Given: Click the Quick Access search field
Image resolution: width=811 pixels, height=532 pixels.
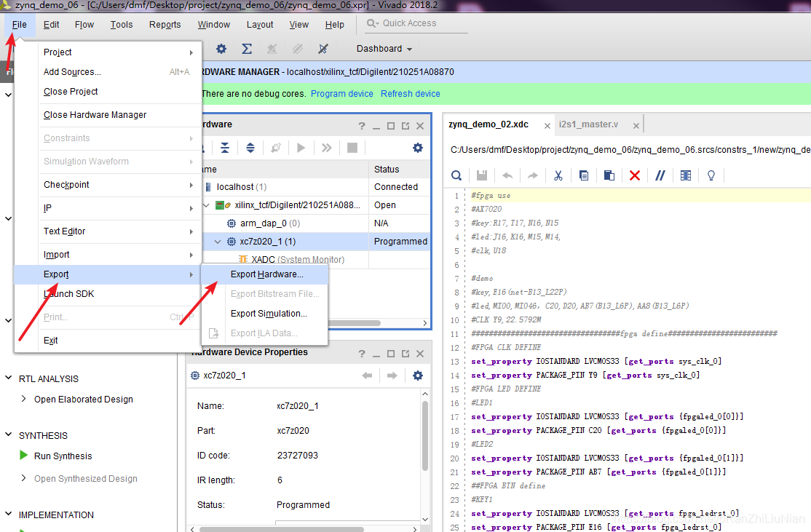Looking at the screenshot, I should pyautogui.click(x=416, y=23).
